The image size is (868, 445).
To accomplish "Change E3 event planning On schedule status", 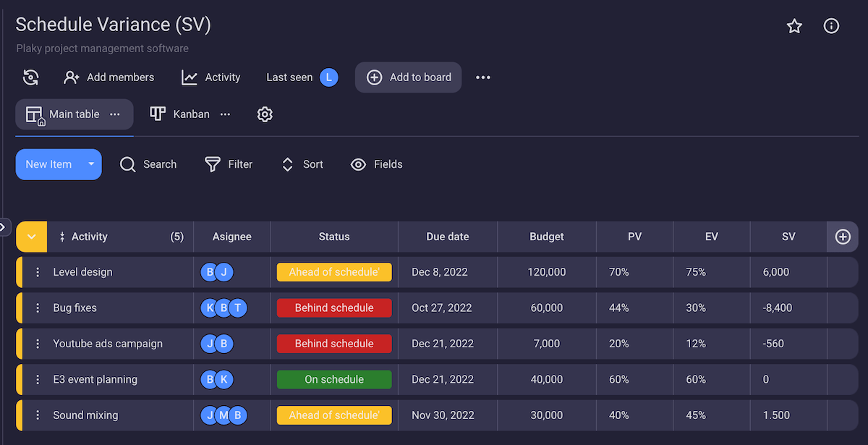I will tap(334, 380).
